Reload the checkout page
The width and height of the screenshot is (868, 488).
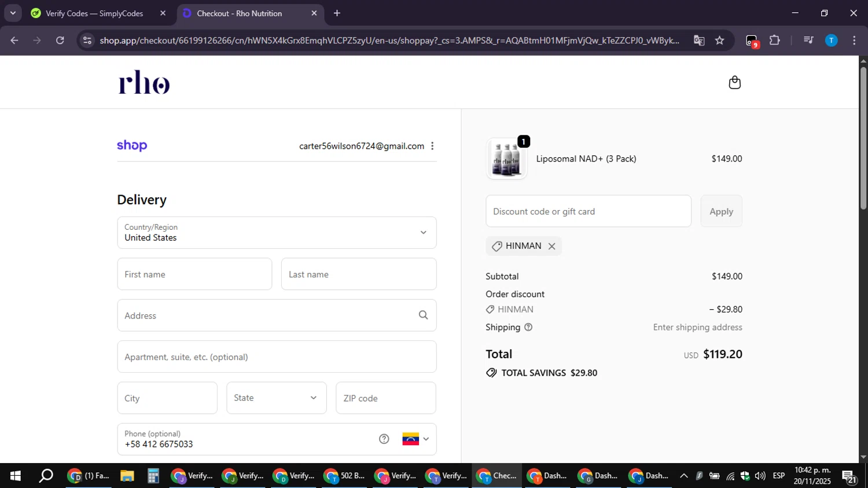[x=60, y=40]
